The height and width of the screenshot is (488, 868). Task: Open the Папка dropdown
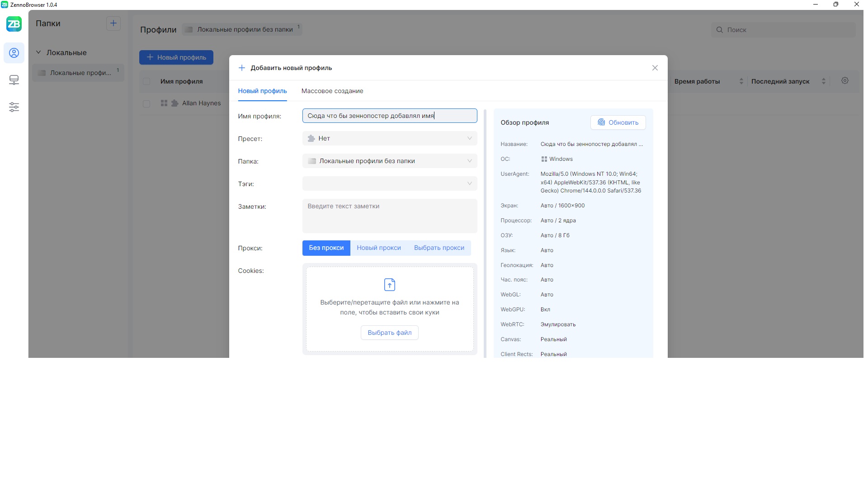[x=389, y=161]
